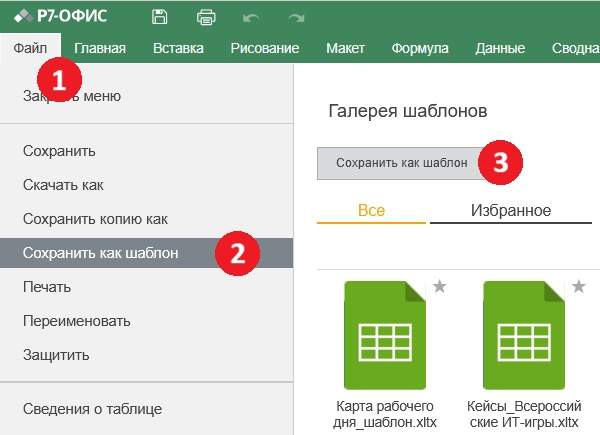Select the Избранное templates tab
This screenshot has width=600, height=435.
pyautogui.click(x=511, y=211)
